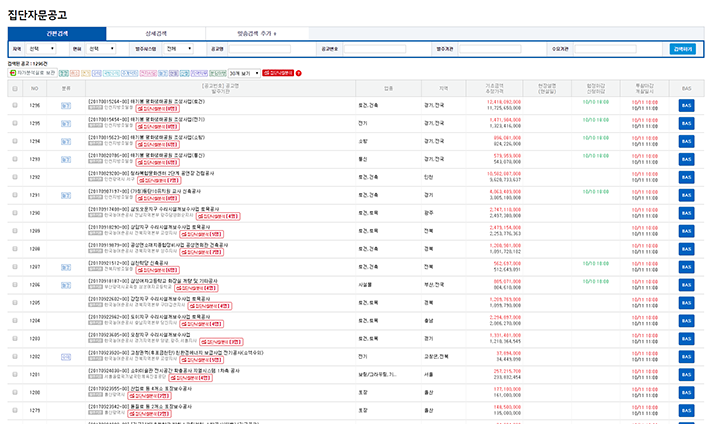Click category tag icon in row 1293
This screenshot has height=424, width=712.
(x=66, y=159)
